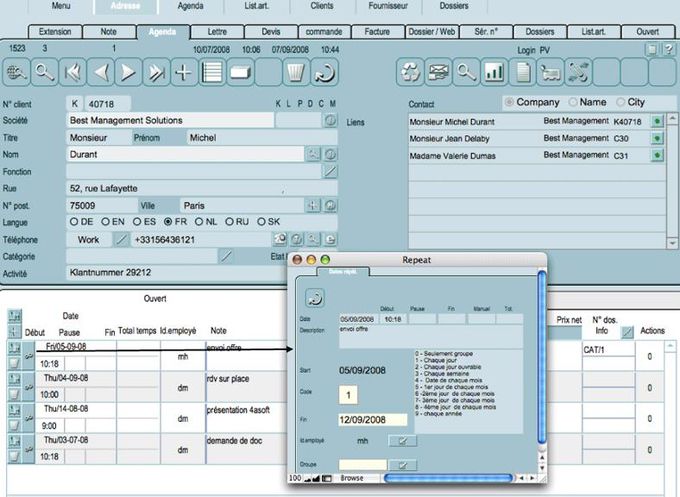
Task: Click the repeat arrow icon in main toolbar
Action: click(x=324, y=72)
